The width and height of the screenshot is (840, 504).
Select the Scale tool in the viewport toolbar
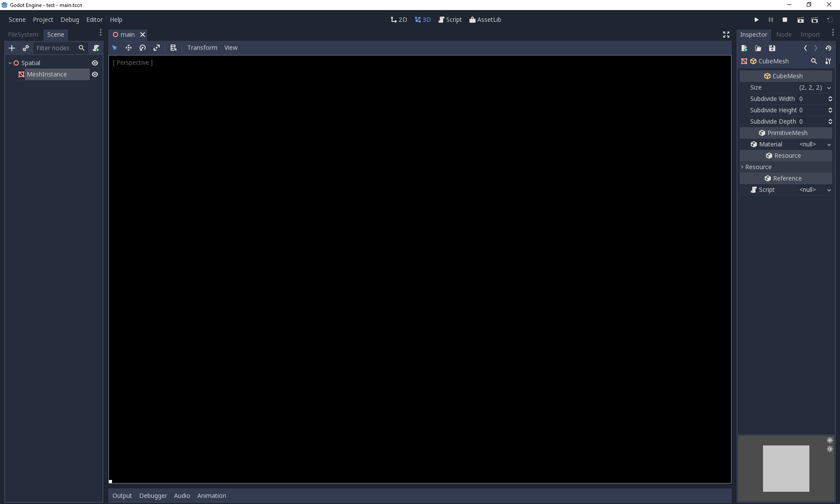157,48
